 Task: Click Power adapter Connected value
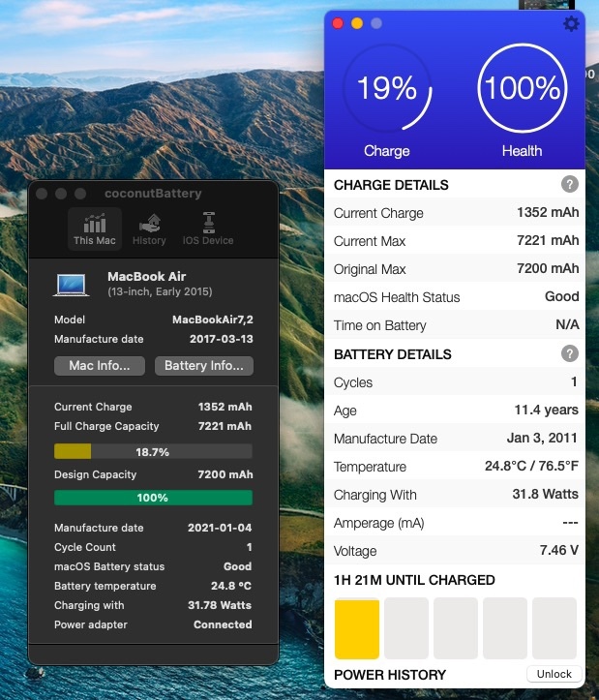[x=223, y=624]
